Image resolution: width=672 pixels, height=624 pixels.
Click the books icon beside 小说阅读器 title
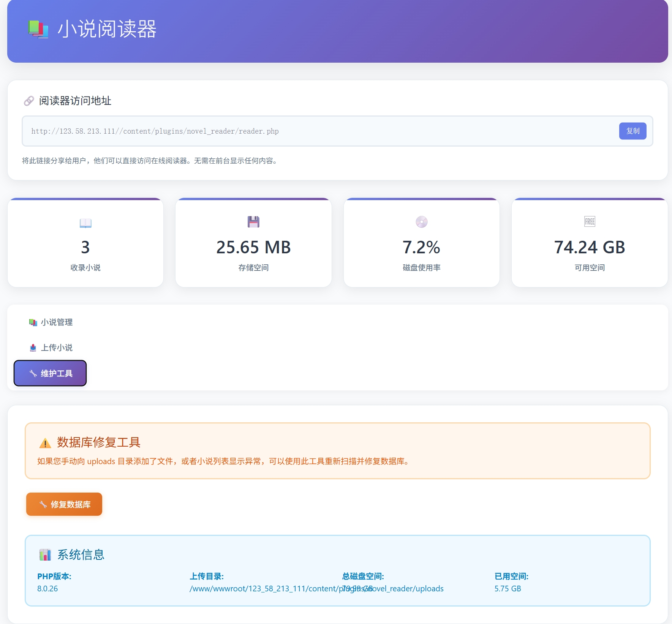point(38,29)
